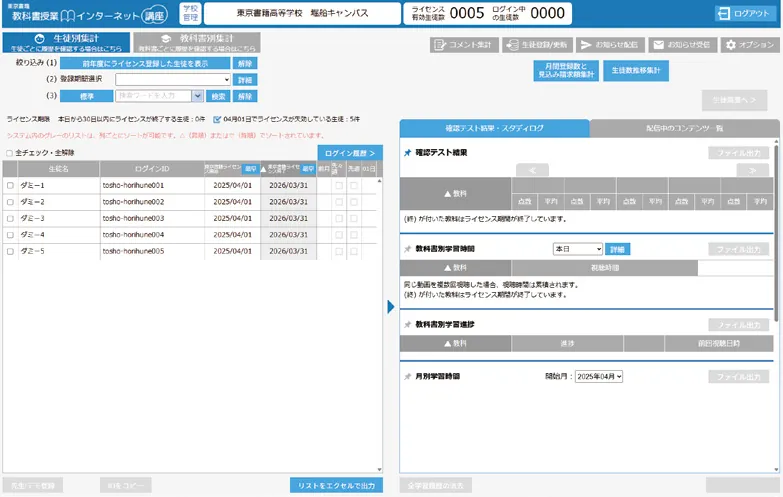This screenshot has width=783, height=497.
Task: Click the textbook internet course logo
Action: click(x=88, y=14)
